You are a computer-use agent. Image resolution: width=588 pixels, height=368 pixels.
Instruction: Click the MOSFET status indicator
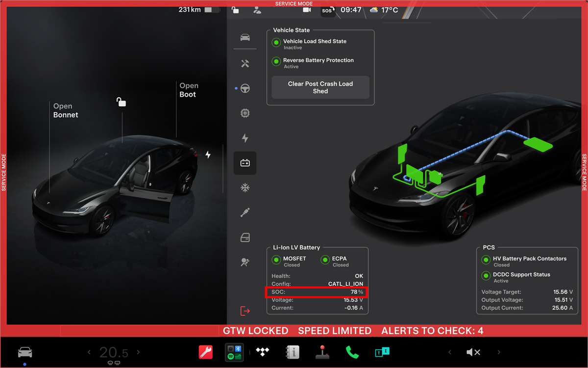276,260
